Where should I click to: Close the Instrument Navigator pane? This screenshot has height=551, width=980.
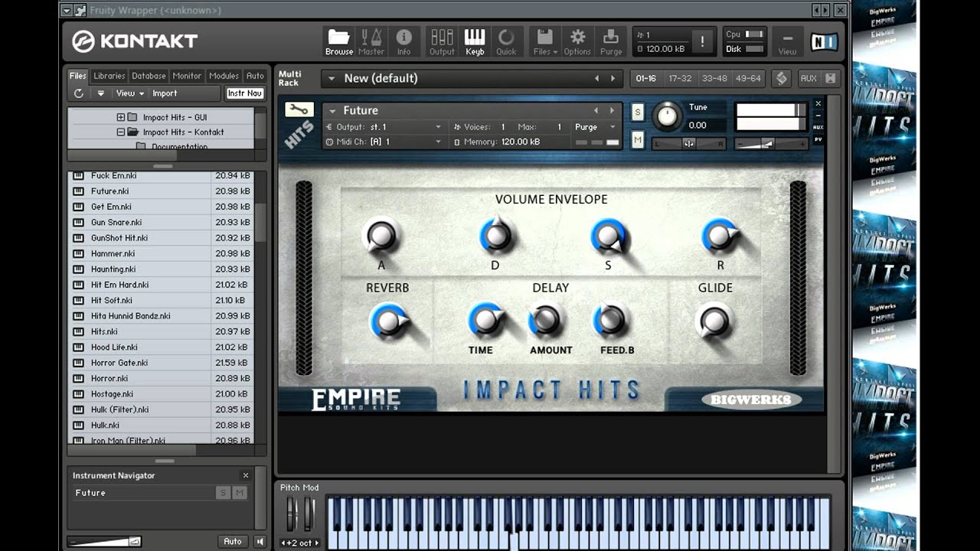pyautogui.click(x=246, y=475)
